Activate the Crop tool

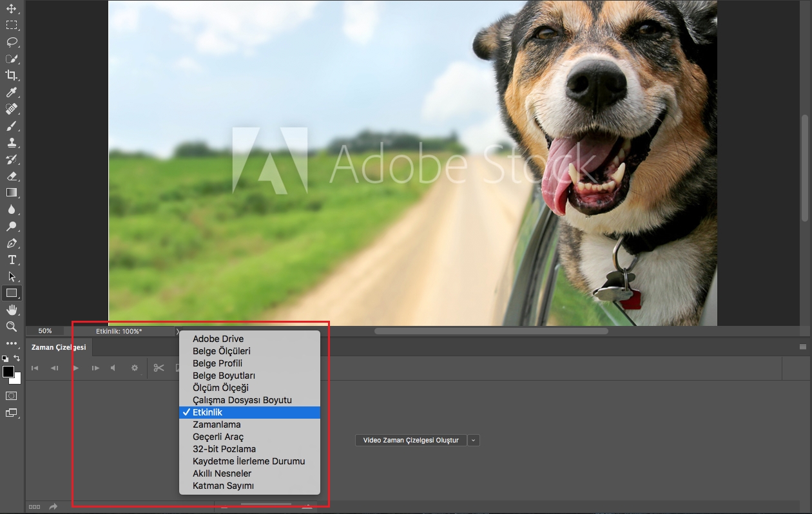coord(12,75)
